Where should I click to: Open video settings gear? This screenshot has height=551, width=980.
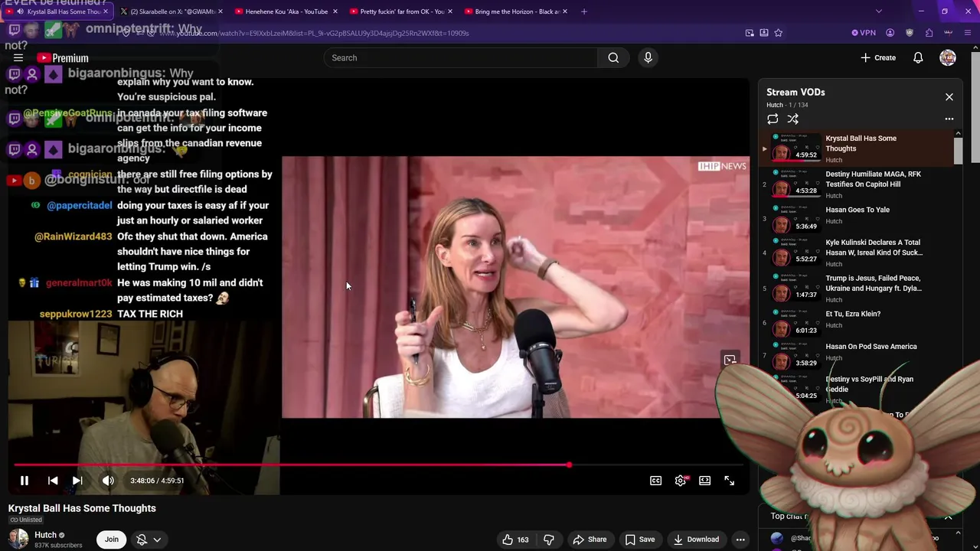coord(681,481)
